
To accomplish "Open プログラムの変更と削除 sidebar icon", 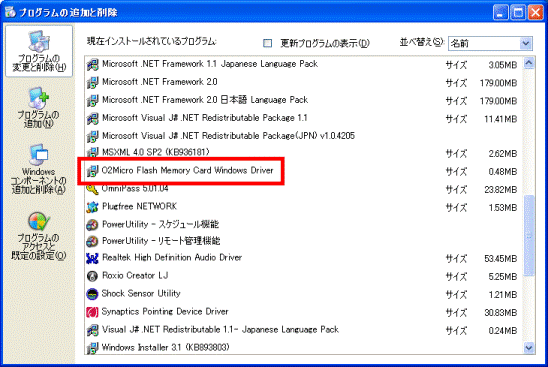I will pos(39,51).
